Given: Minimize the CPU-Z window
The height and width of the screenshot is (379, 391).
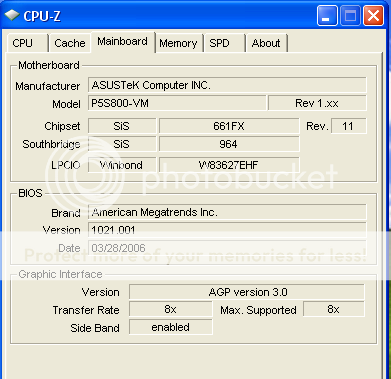Looking at the screenshot, I should click(x=327, y=15).
